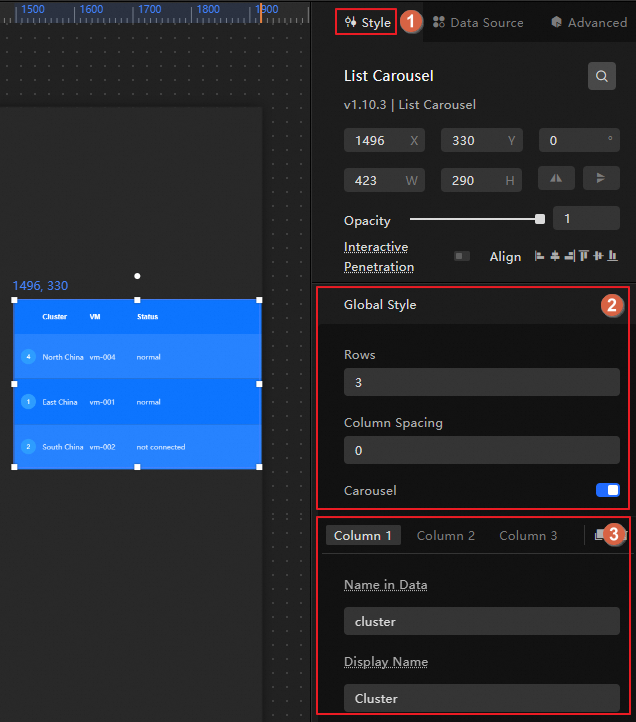636x722 pixels.
Task: Click the Style tab sliders icon
Action: click(x=350, y=22)
